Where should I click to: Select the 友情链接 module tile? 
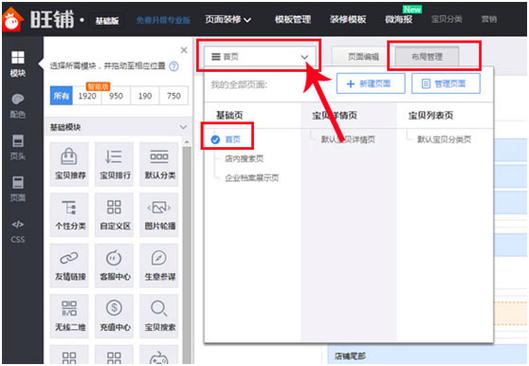click(69, 265)
